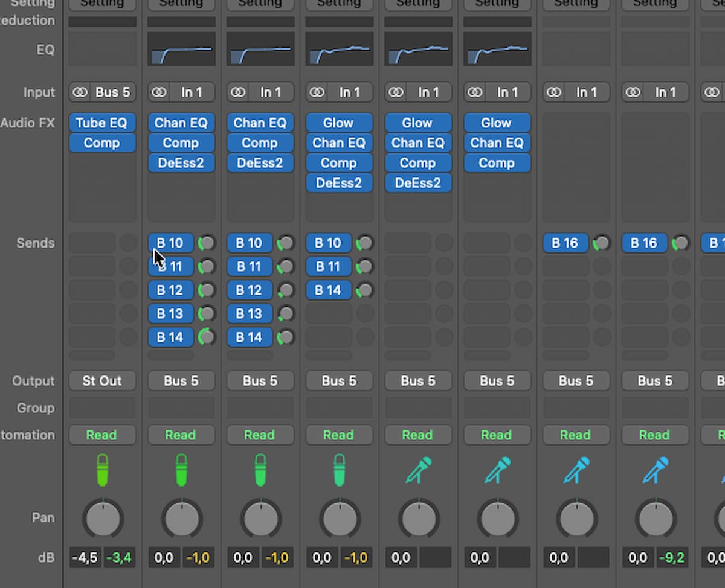This screenshot has height=588, width=725.
Task: Click the Audio FX row label
Action: [28, 123]
